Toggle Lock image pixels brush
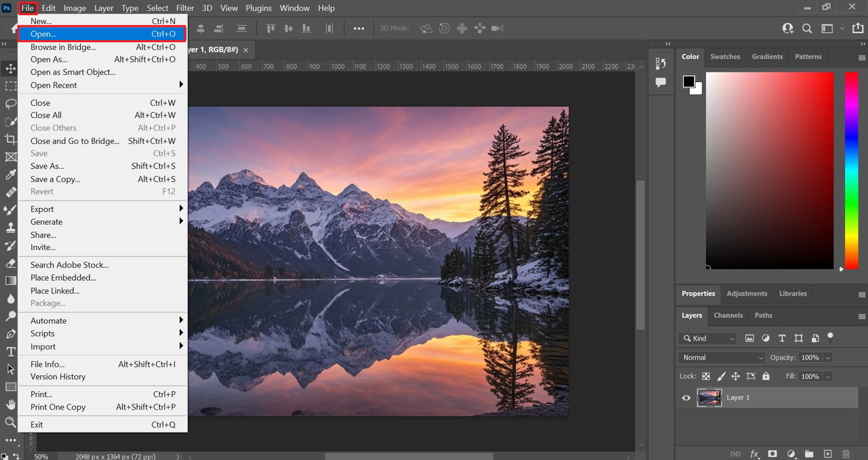The image size is (868, 460). coord(721,376)
